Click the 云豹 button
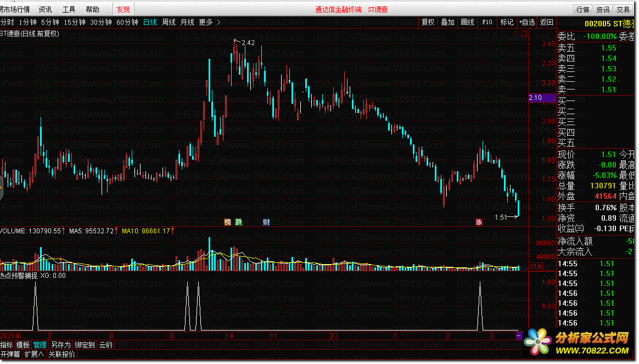 106,345
